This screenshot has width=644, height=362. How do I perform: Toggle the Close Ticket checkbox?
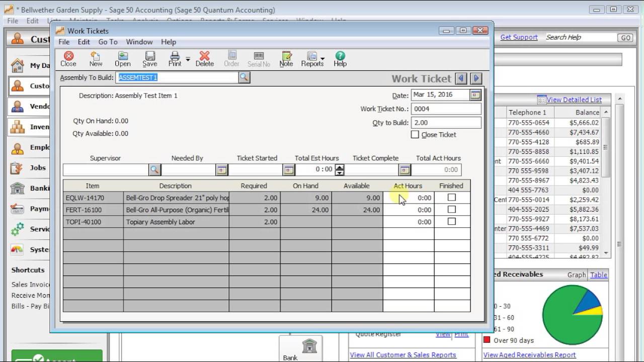(x=415, y=135)
